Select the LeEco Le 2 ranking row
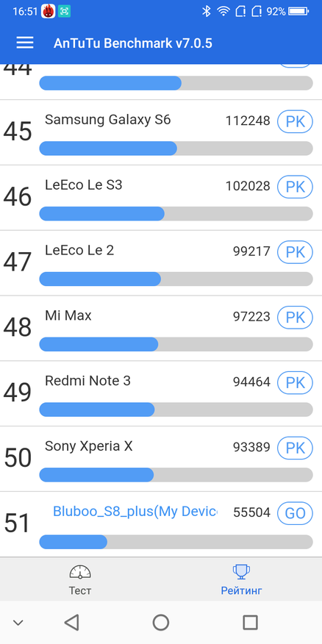Viewport: 322px width, 644px height. tap(161, 263)
